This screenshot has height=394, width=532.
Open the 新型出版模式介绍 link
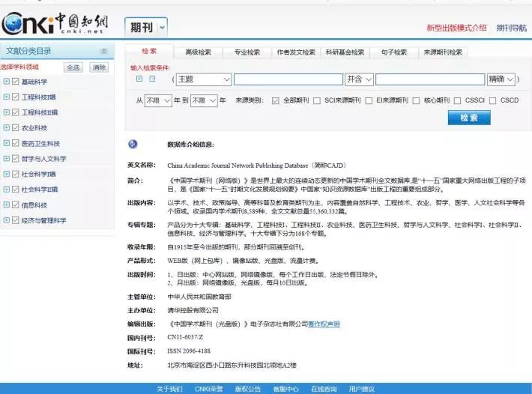pyautogui.click(x=456, y=28)
